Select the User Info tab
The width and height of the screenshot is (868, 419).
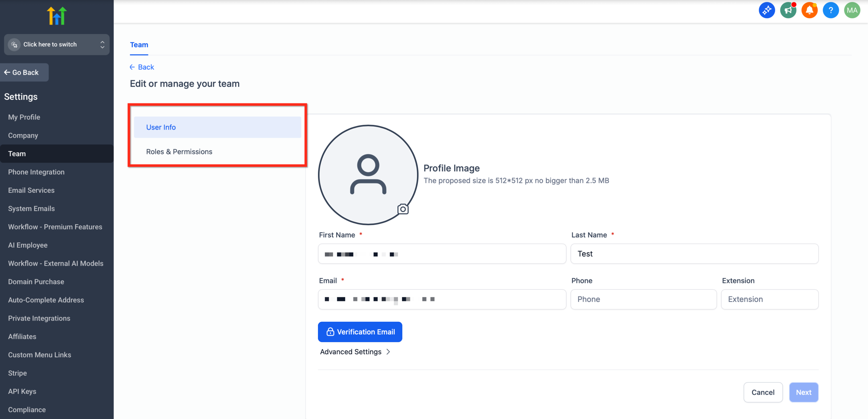tap(161, 127)
